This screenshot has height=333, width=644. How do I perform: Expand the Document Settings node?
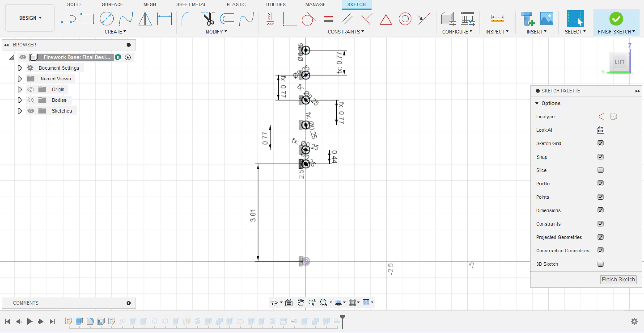(20, 68)
